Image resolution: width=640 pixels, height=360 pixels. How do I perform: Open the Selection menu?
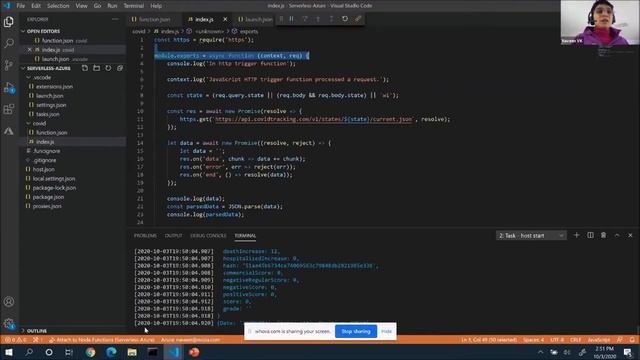58,6
